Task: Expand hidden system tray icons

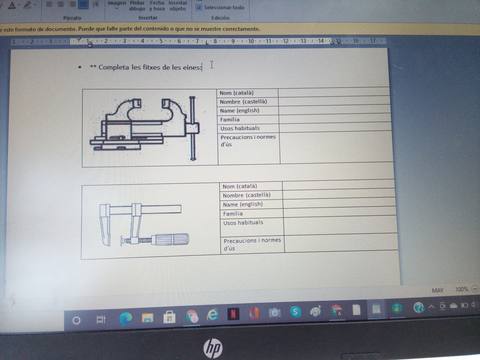Action: (431, 306)
